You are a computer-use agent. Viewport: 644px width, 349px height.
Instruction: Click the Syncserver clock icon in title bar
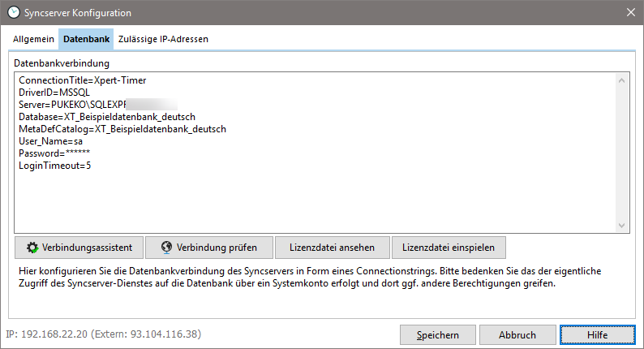point(14,13)
